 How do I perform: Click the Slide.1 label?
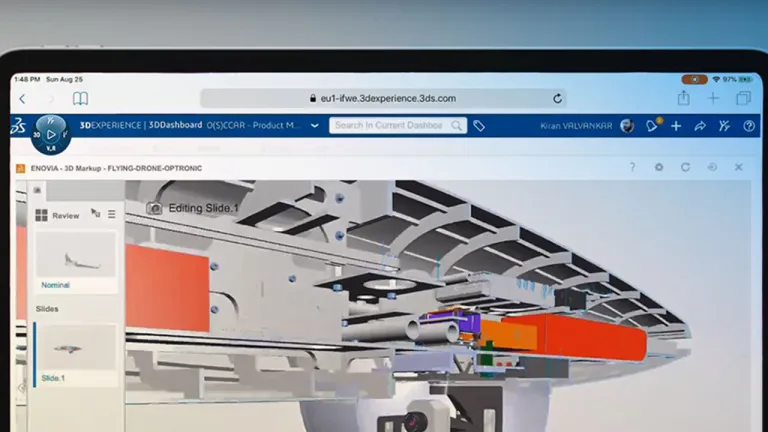(x=53, y=378)
